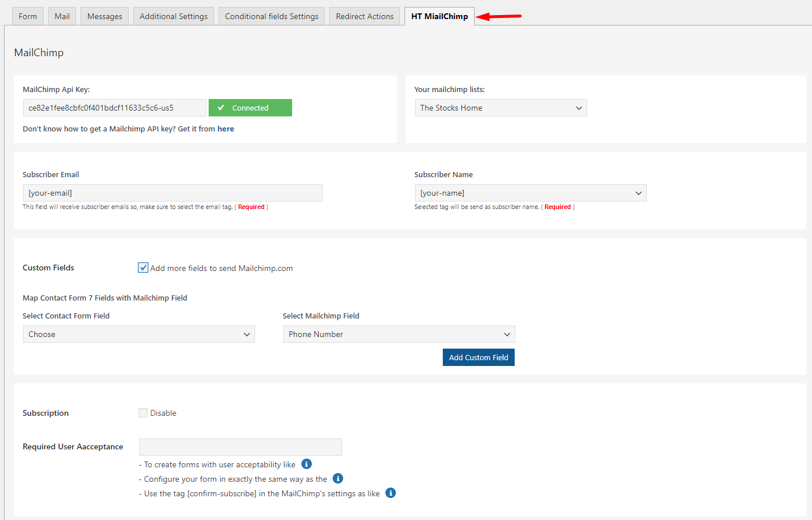
Task: Click the Connected status button
Action: [x=250, y=108]
